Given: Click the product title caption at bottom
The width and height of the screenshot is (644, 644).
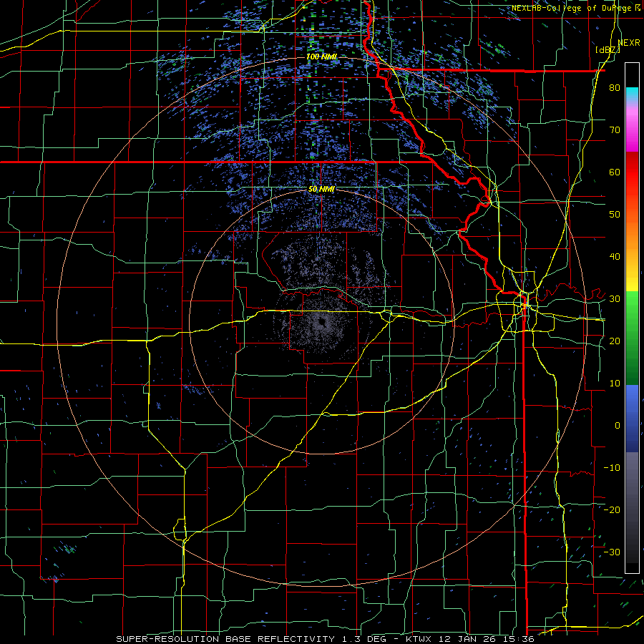Looking at the screenshot, I should (326, 639).
